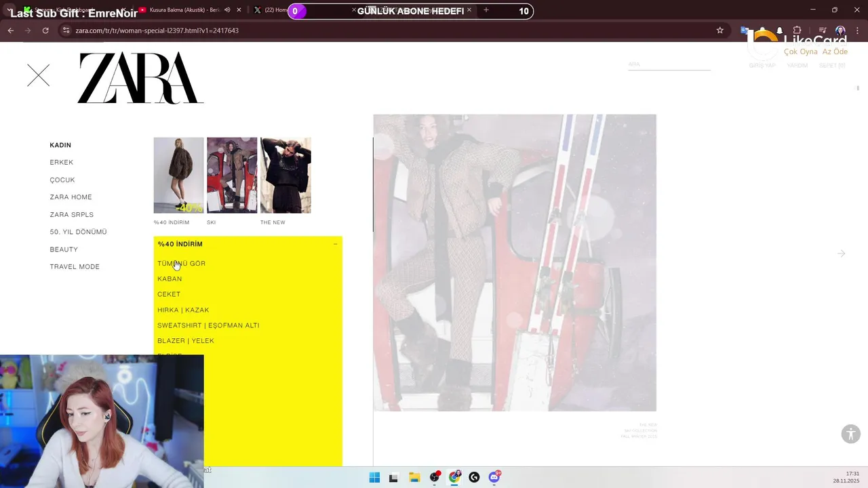
Task: Open the Chrome profile avatar
Action: 840,30
